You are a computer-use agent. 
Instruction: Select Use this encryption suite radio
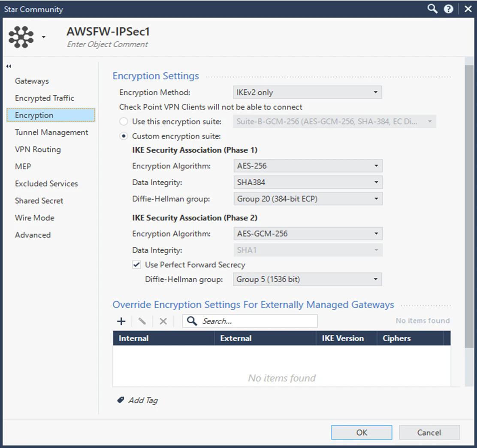(124, 122)
